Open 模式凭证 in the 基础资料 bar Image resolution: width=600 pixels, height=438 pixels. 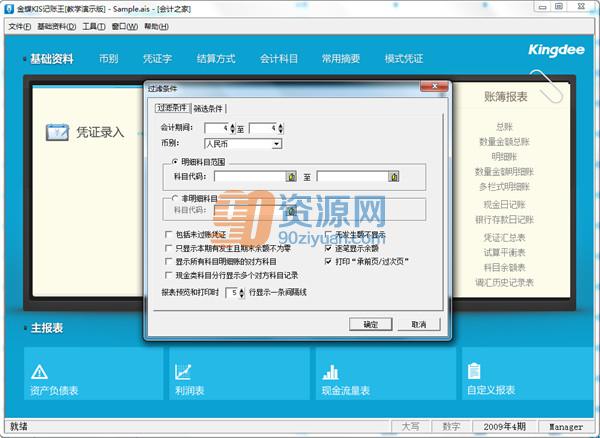pos(404,59)
